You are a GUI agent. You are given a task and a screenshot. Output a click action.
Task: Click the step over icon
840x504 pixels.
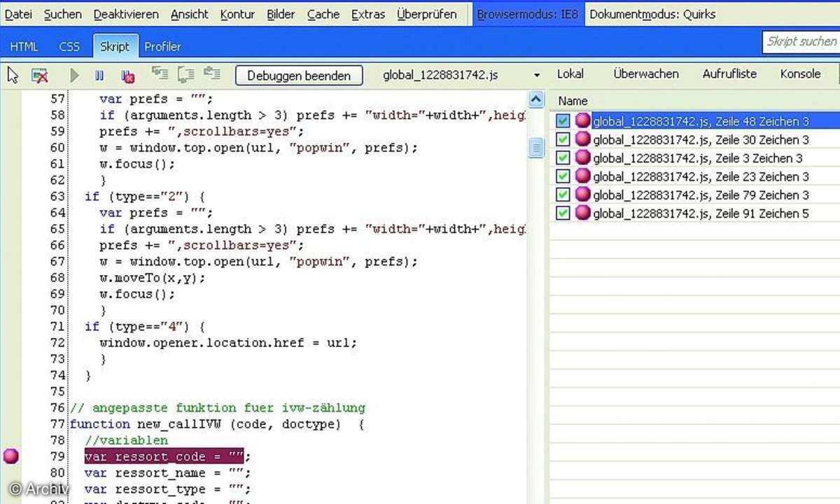click(x=185, y=74)
